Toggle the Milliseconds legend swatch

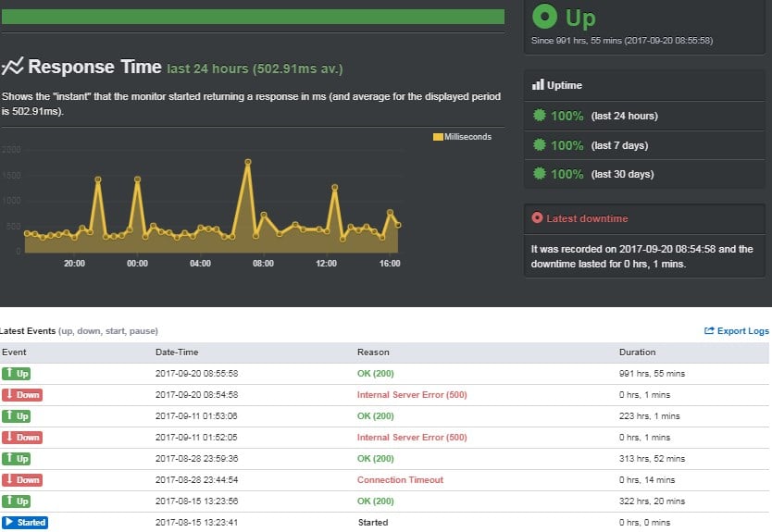coord(438,137)
